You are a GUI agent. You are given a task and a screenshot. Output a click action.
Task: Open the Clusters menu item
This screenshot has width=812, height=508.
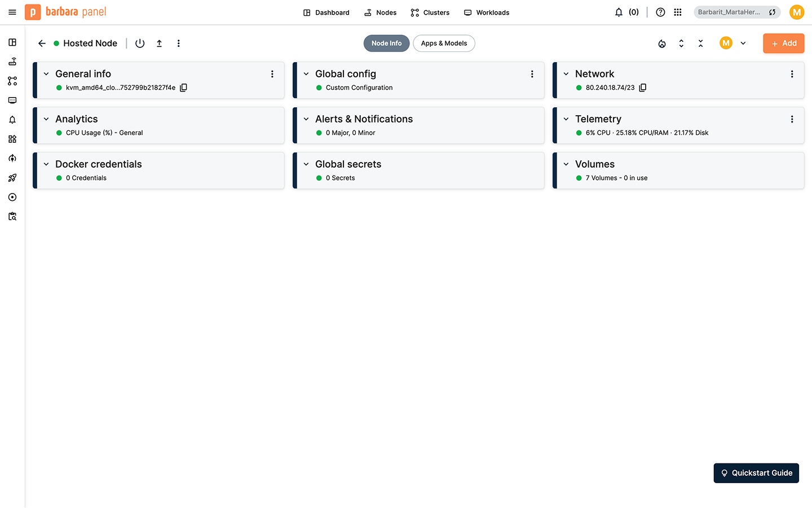[x=430, y=12]
